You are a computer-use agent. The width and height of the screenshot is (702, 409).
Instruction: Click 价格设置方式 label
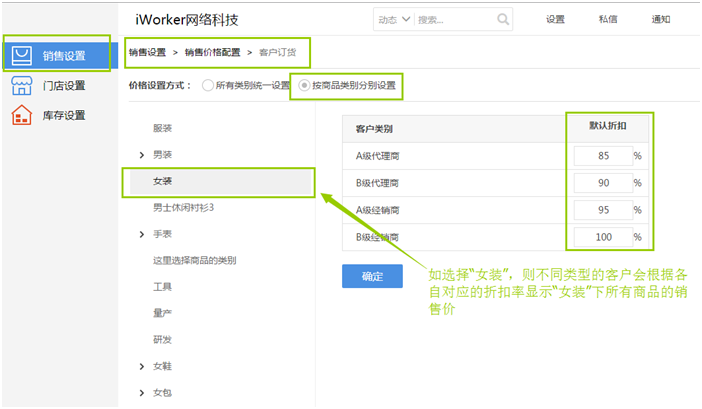[160, 85]
